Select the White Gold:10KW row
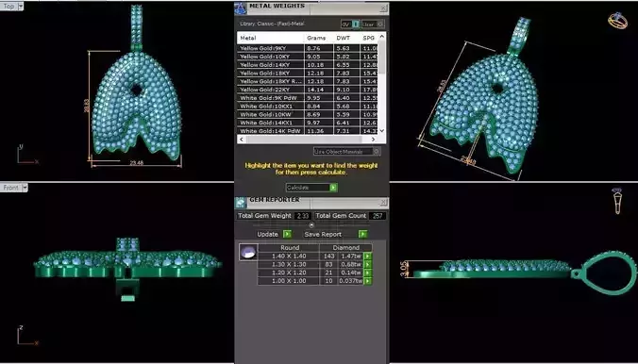 pyautogui.click(x=308, y=114)
